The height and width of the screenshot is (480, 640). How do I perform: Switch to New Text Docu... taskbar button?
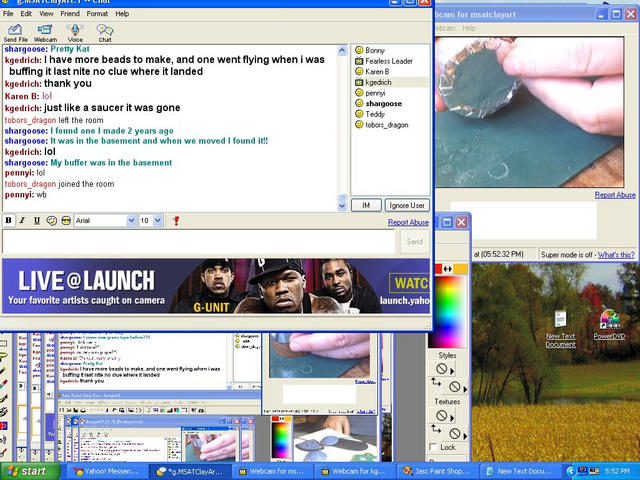pos(519,471)
